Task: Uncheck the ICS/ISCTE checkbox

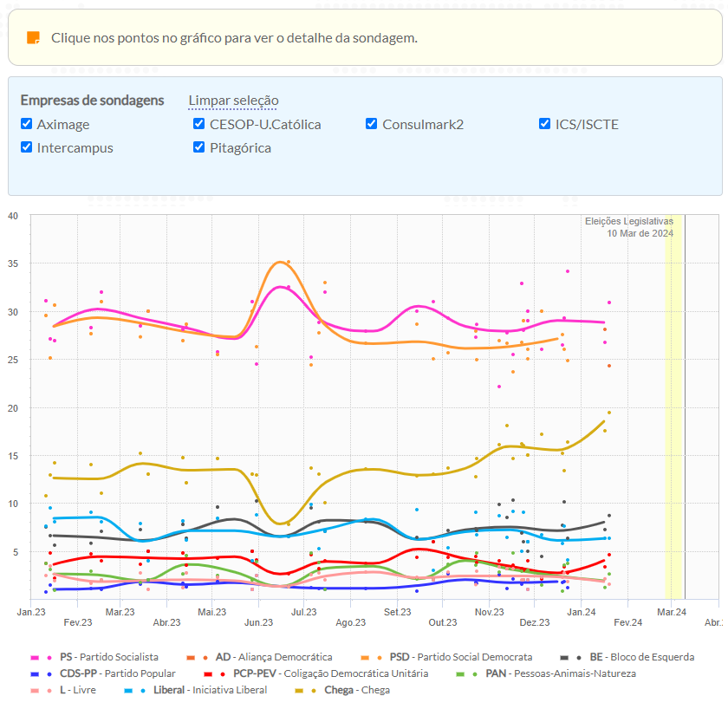Action: [544, 124]
